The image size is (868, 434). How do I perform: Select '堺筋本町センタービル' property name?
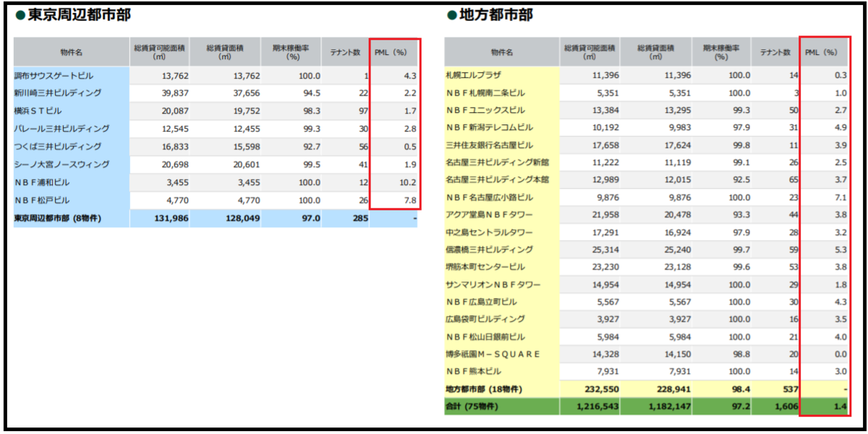tap(486, 267)
